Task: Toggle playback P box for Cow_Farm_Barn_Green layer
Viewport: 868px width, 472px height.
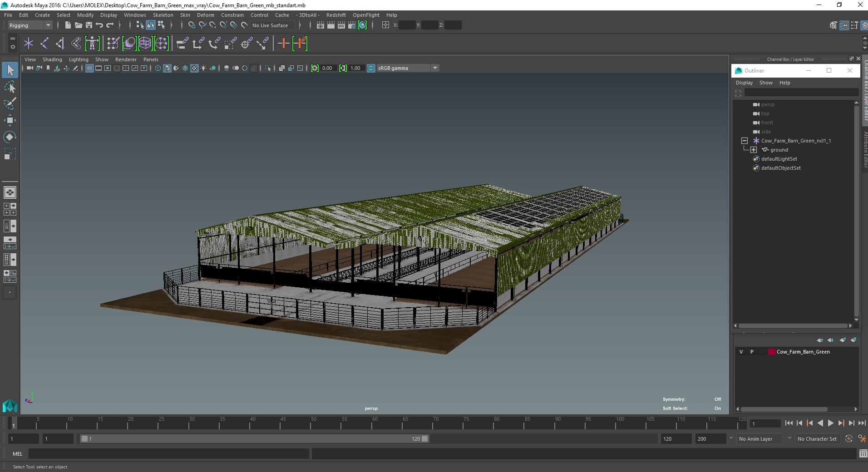Action: click(752, 352)
